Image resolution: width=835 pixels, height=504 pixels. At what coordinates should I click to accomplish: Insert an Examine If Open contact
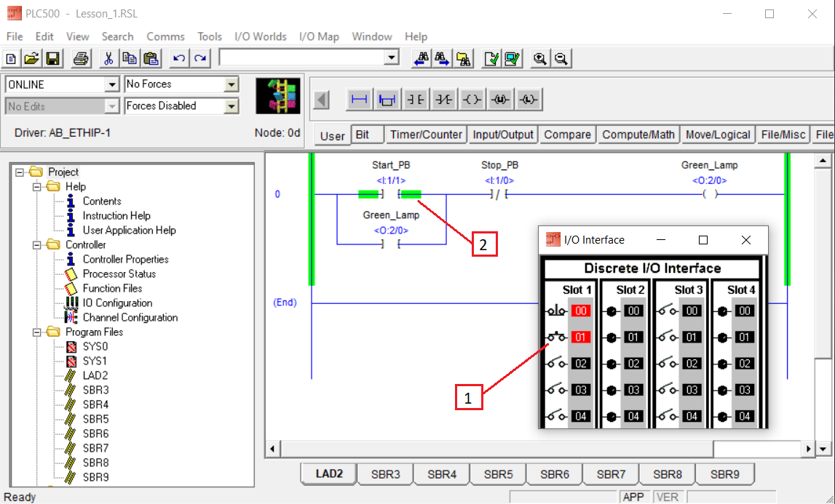pyautogui.click(x=443, y=100)
